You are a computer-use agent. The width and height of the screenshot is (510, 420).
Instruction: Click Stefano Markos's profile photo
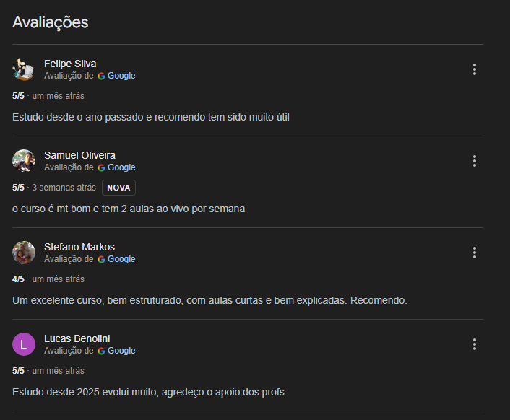(24, 253)
